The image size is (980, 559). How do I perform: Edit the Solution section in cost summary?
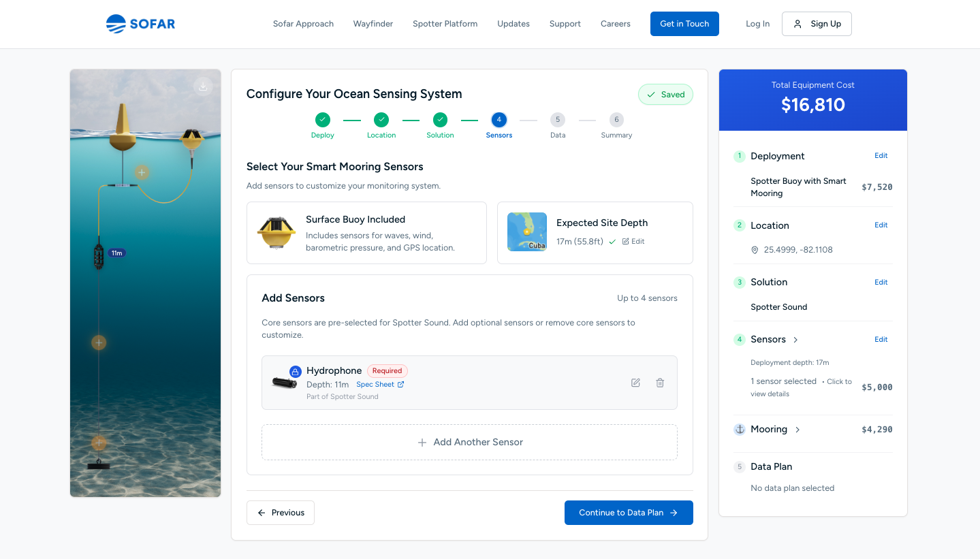tap(881, 283)
